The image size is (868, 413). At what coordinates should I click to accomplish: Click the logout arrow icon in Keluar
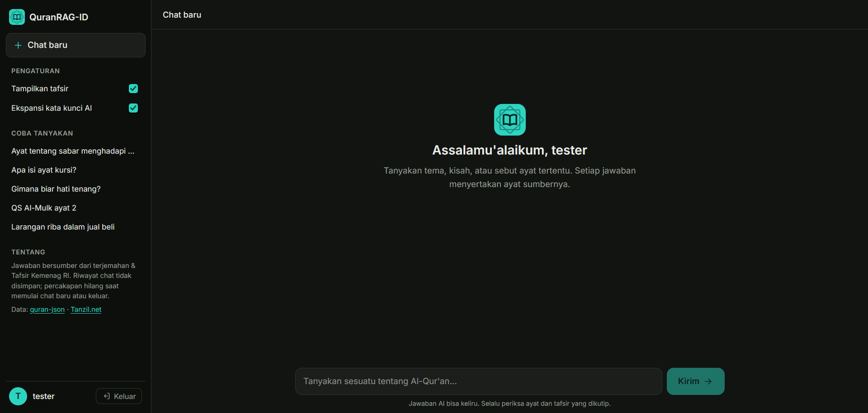(x=107, y=396)
